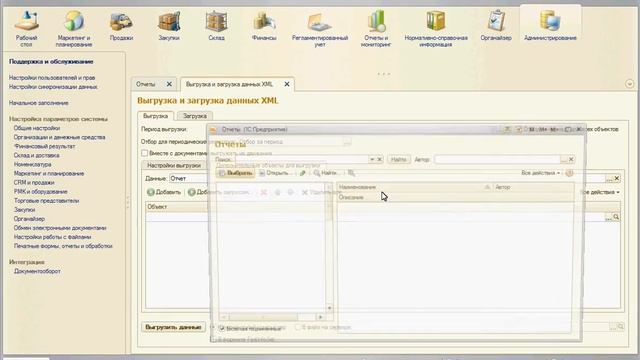Open Склад и доставка link
The height and width of the screenshot is (360, 640).
[37, 156]
